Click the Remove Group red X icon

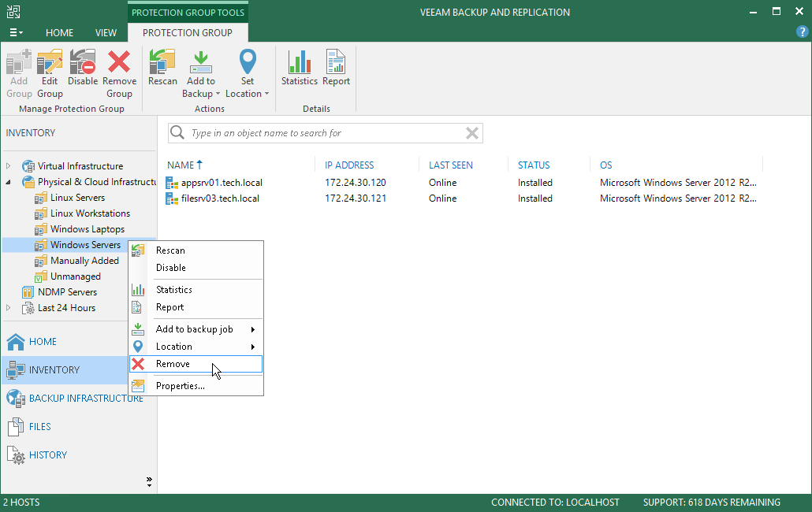pos(119,62)
